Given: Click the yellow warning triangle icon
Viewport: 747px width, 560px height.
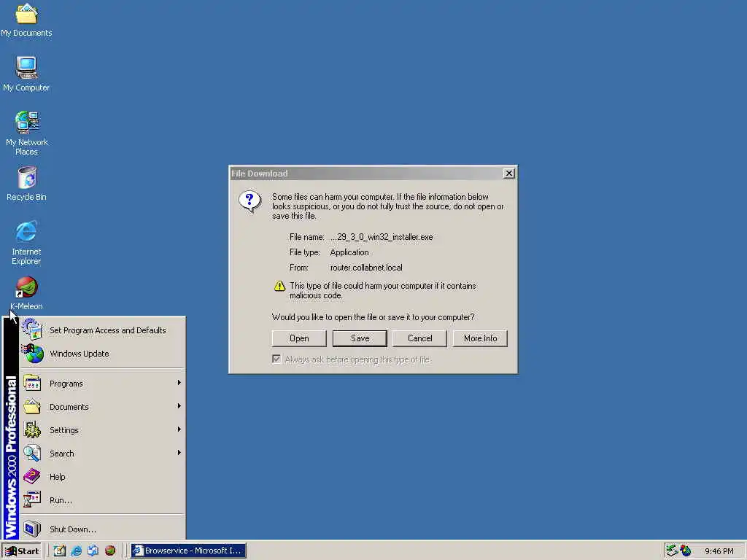Looking at the screenshot, I should 279,286.
